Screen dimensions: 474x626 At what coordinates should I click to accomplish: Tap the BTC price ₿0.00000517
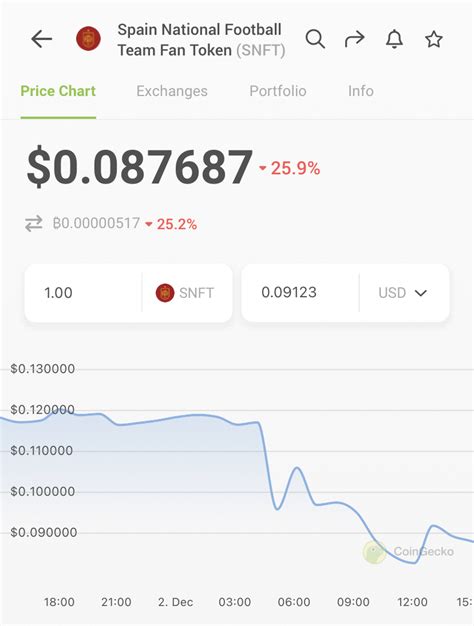pos(96,223)
